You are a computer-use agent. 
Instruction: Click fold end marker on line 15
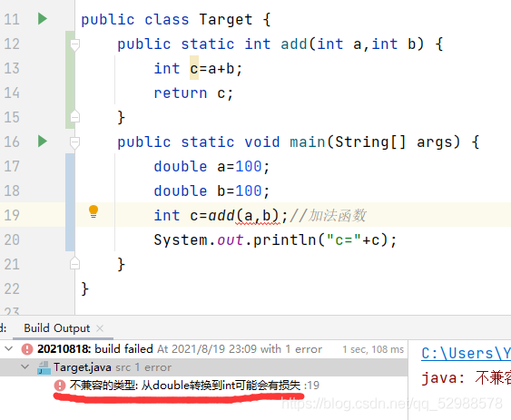click(75, 116)
